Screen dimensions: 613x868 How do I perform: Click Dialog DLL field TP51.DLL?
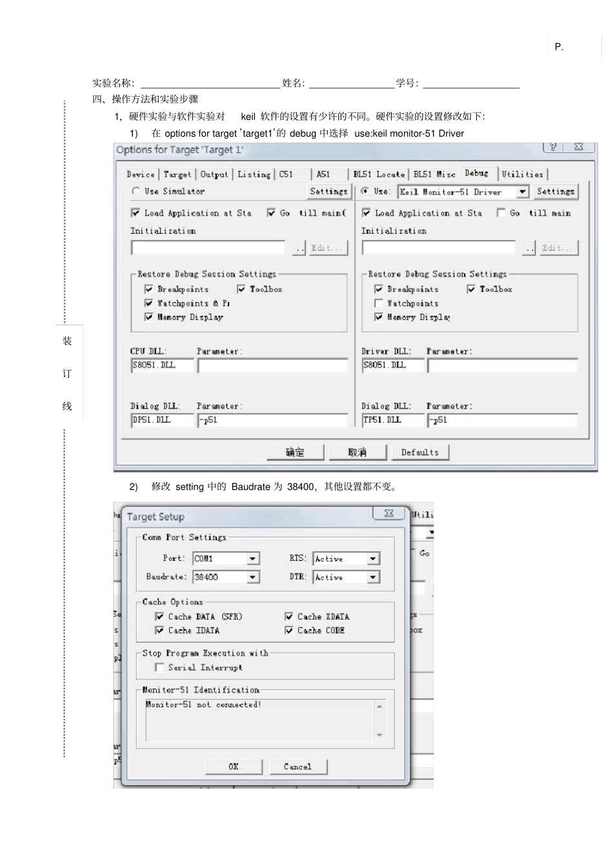click(393, 420)
